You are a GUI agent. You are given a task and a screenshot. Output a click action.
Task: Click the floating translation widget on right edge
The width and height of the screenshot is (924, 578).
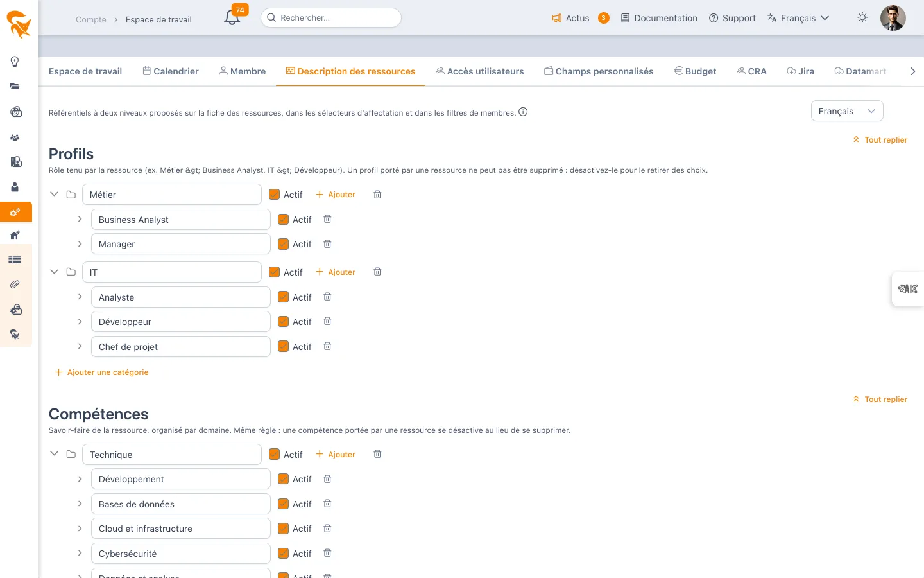pos(908,289)
